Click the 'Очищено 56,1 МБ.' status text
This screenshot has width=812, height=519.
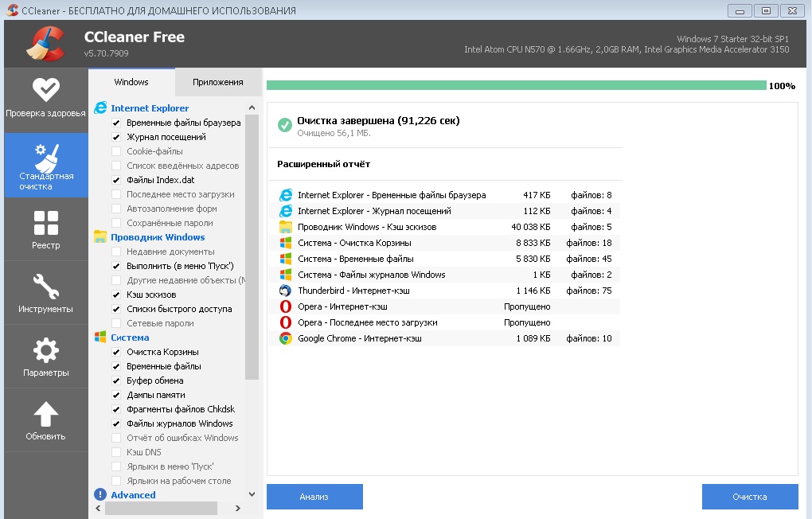[x=334, y=133]
